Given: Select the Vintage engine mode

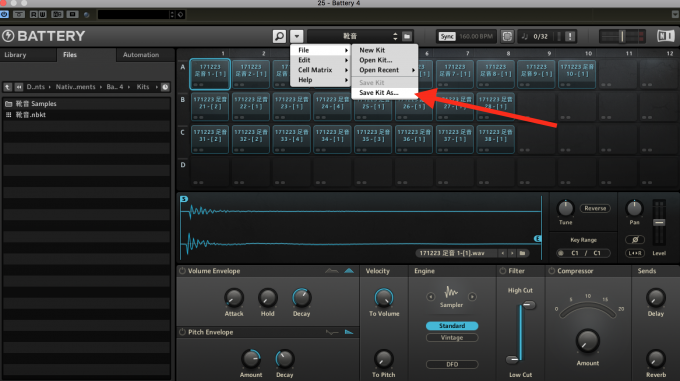Looking at the screenshot, I should [452, 338].
